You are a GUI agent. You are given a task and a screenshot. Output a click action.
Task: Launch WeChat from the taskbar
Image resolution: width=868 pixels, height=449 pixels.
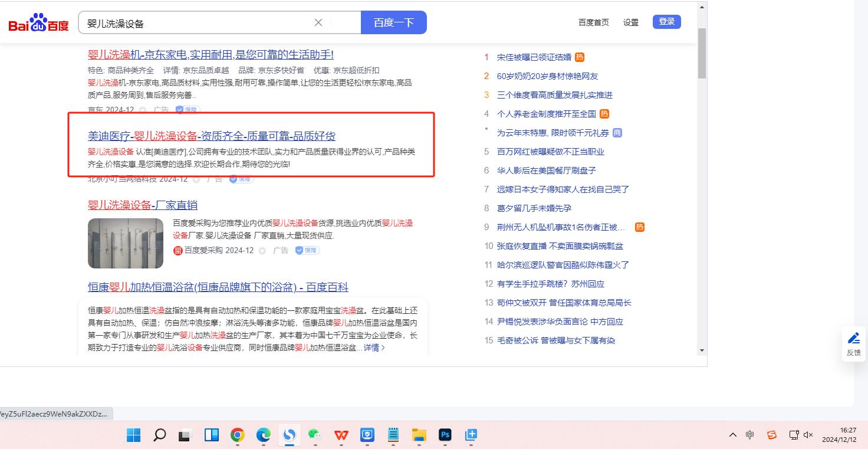[315, 435]
